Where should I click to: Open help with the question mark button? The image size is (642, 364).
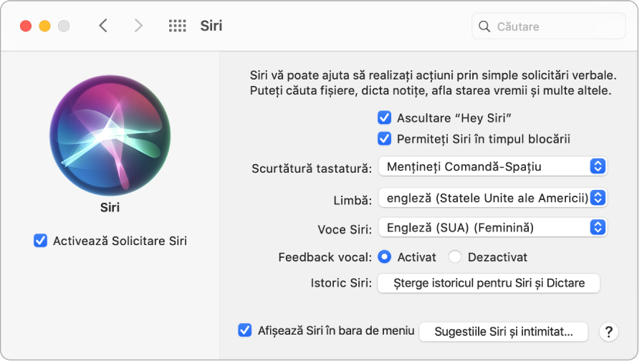609,332
